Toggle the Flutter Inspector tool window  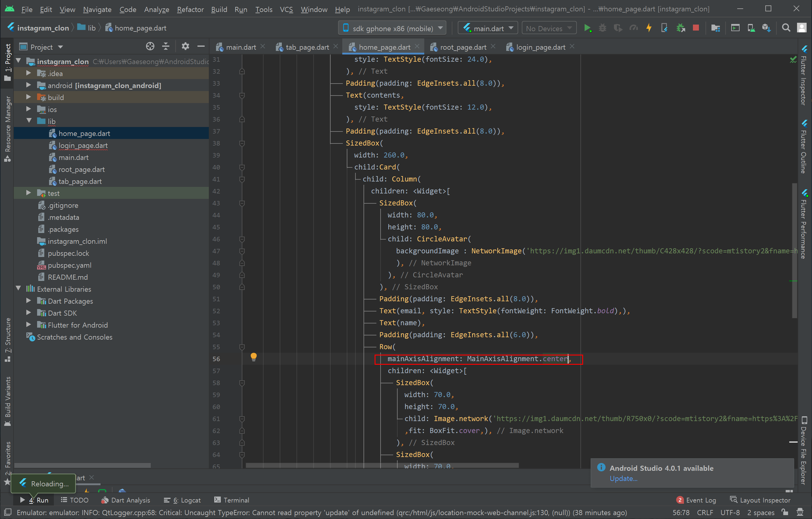coord(804,76)
